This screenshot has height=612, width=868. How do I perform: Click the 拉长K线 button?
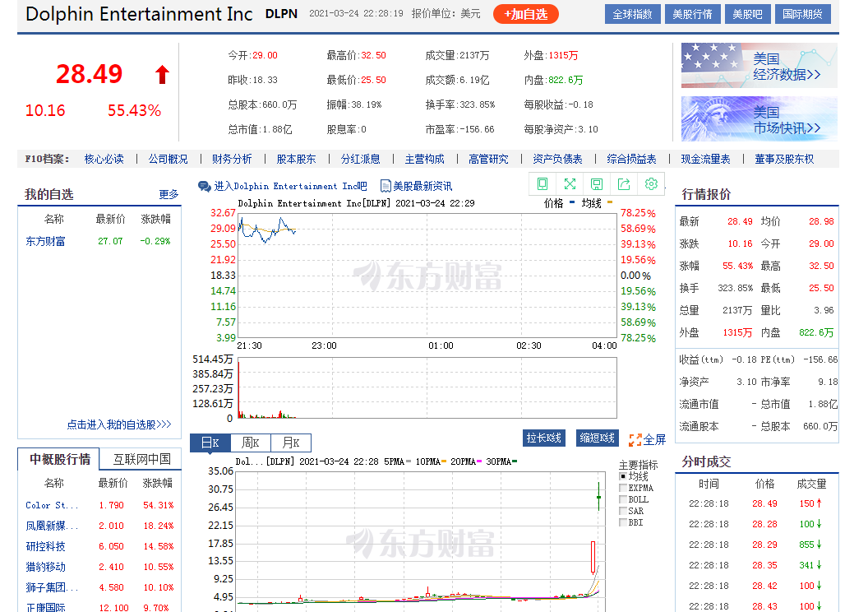543,438
